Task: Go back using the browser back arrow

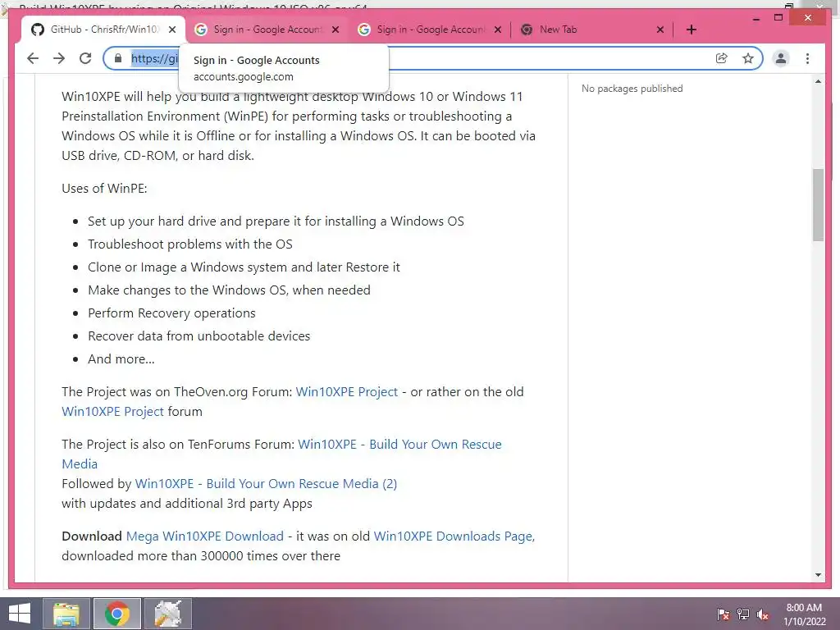Action: [33, 58]
